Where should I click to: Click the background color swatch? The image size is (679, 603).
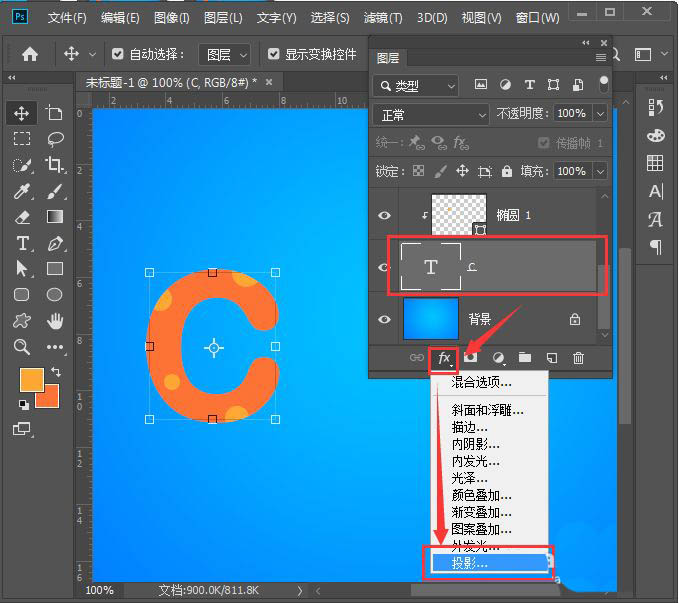(x=50, y=399)
